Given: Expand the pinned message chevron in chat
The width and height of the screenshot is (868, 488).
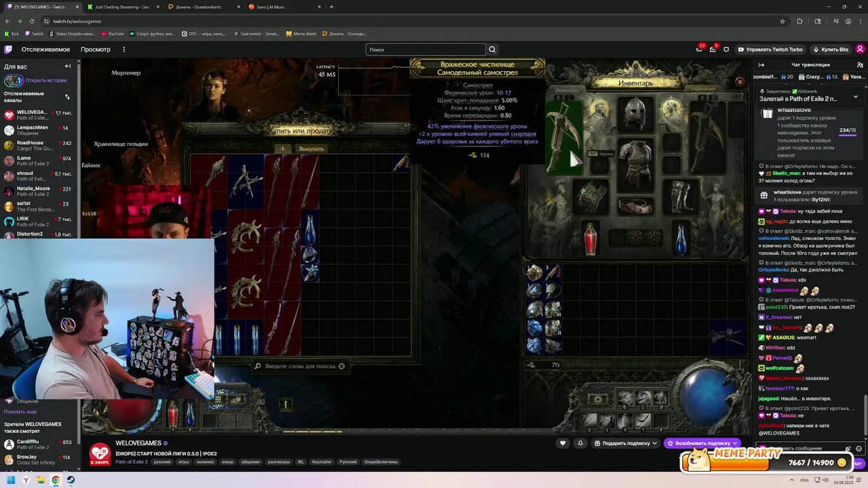Looking at the screenshot, I should tap(856, 96).
